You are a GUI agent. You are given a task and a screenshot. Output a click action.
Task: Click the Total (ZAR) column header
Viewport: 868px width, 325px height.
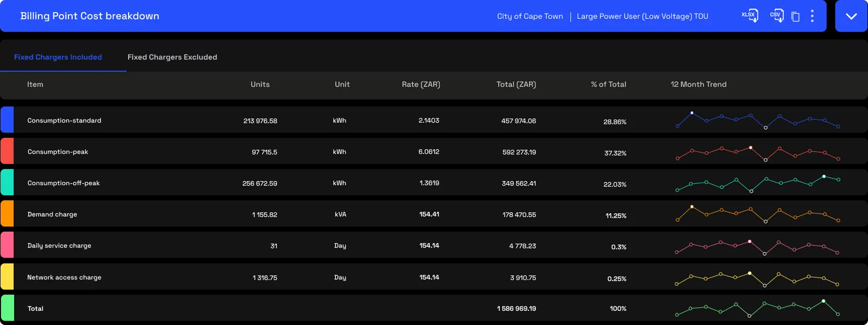pyautogui.click(x=516, y=84)
